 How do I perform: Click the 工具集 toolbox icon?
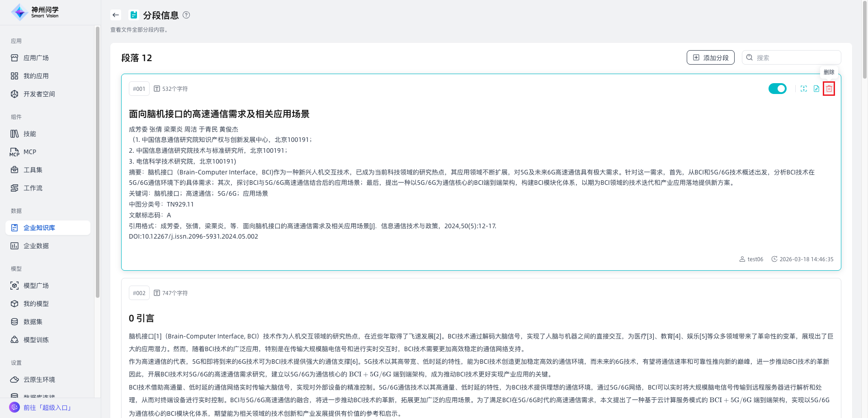point(14,170)
